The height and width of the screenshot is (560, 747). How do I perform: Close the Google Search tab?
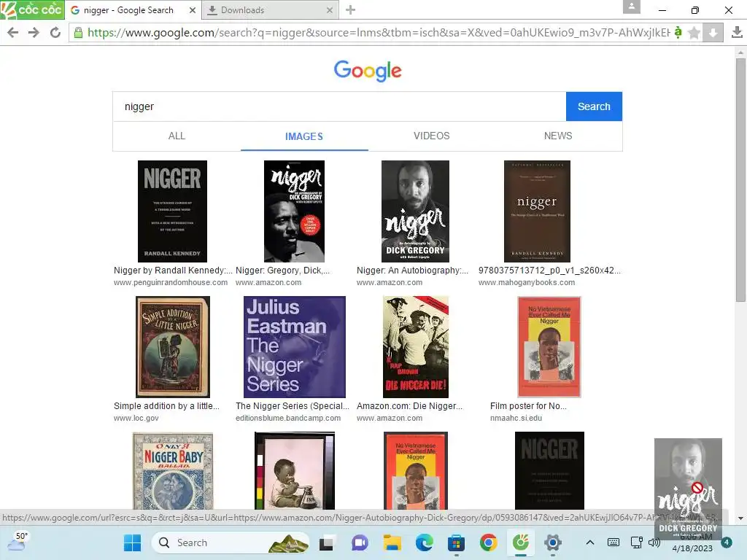point(192,10)
